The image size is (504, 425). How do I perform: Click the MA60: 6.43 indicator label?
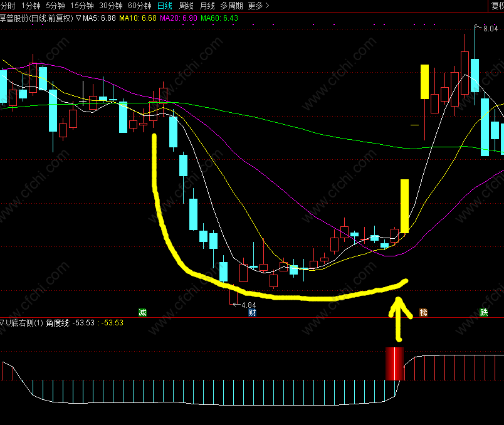point(219,18)
